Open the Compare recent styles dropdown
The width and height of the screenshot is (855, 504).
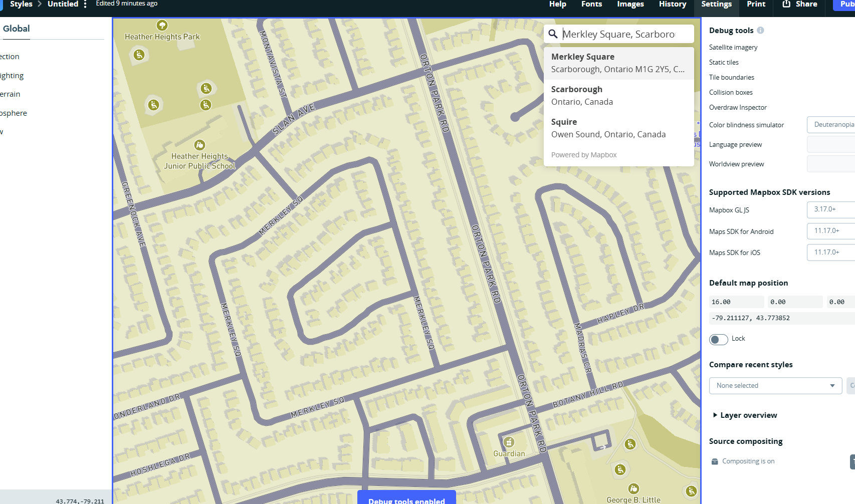pos(775,386)
